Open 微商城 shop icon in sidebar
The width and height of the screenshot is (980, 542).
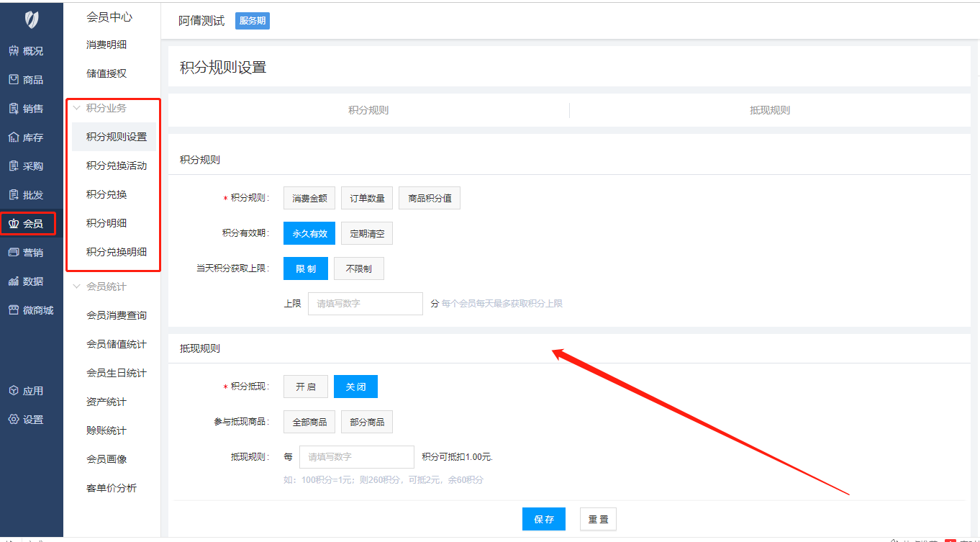click(x=14, y=310)
